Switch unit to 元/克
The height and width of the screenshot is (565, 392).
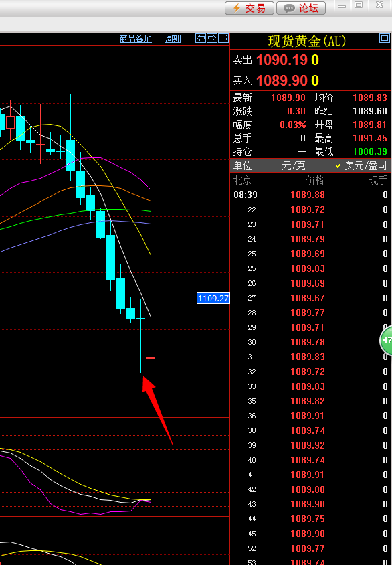coord(294,166)
